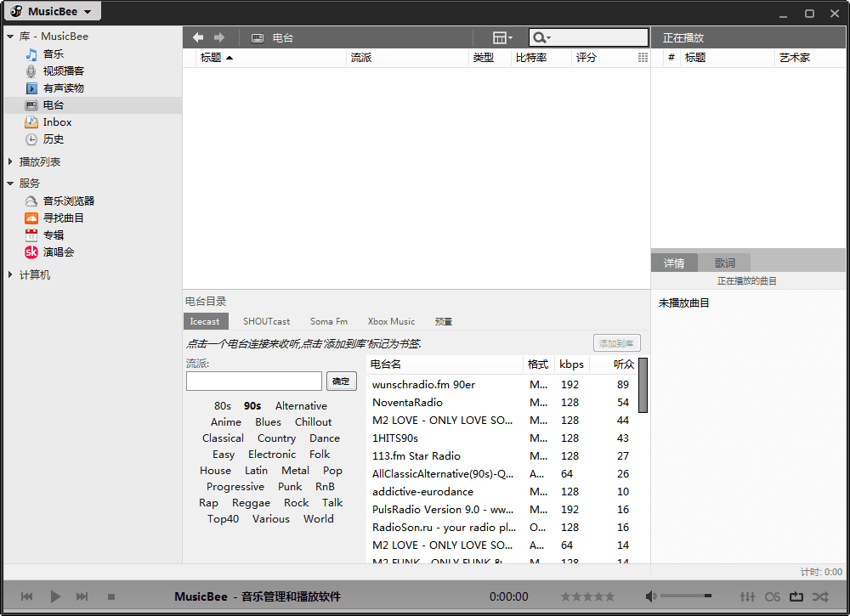Select station NoventaRadio
This screenshot has height=616, width=850.
501,403
